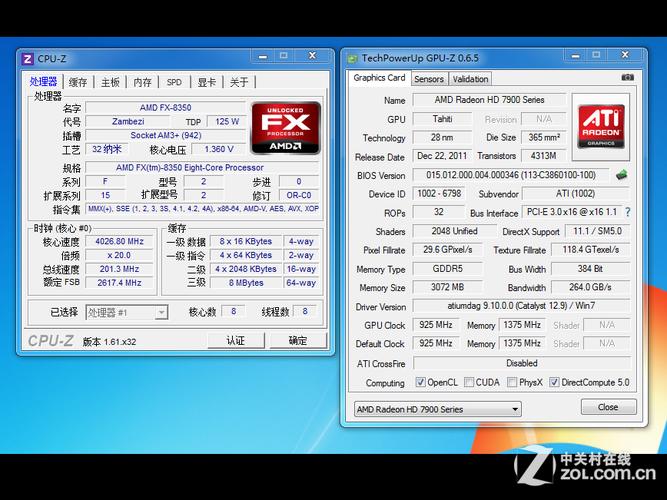Viewport: 667px width, 500px height.
Task: Click the Close button in GPU-Z
Action: tap(608, 407)
